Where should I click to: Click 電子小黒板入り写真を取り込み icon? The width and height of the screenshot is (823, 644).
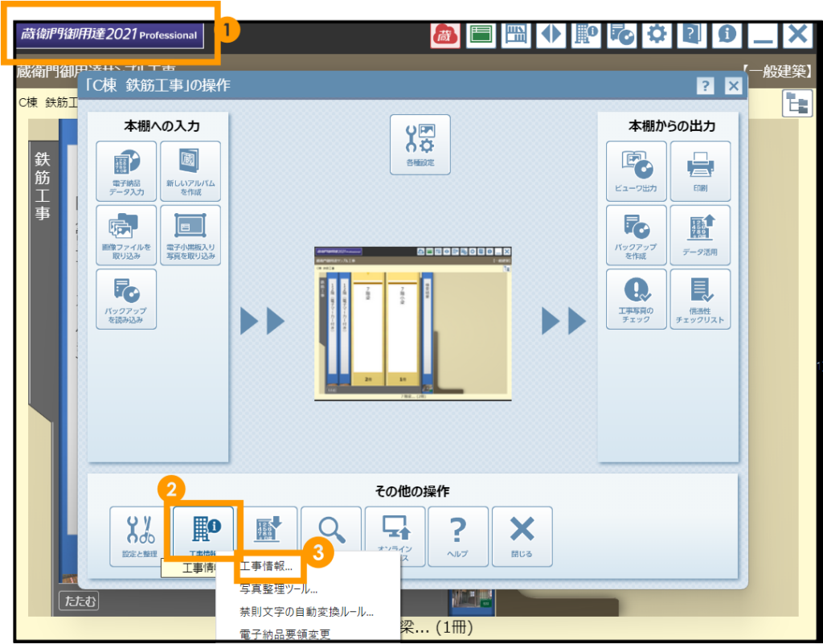coord(190,235)
